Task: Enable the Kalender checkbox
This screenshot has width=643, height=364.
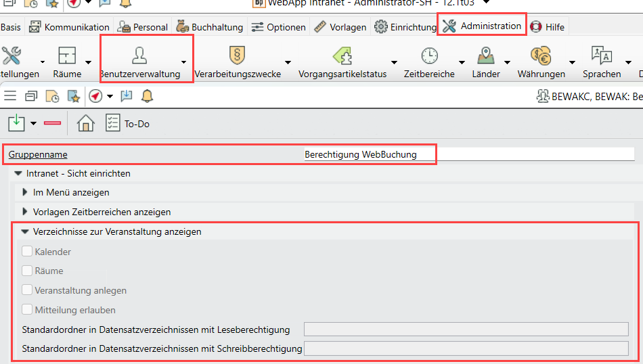Action: (27, 252)
